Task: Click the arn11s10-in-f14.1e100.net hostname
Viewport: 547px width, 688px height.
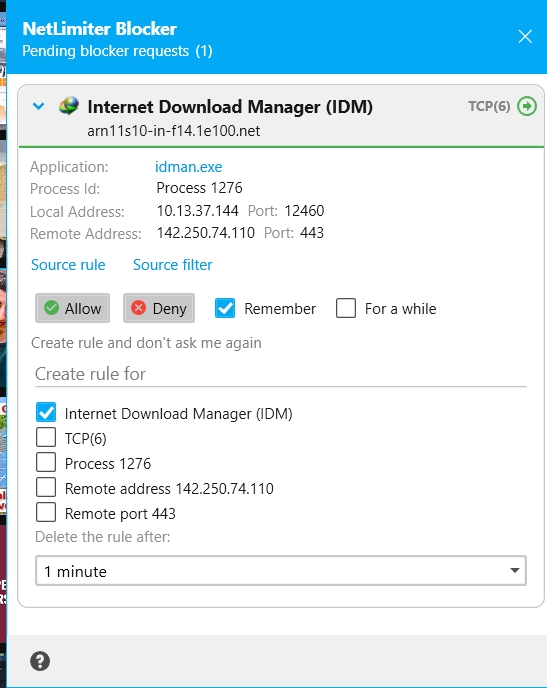Action: pyautogui.click(x=174, y=131)
